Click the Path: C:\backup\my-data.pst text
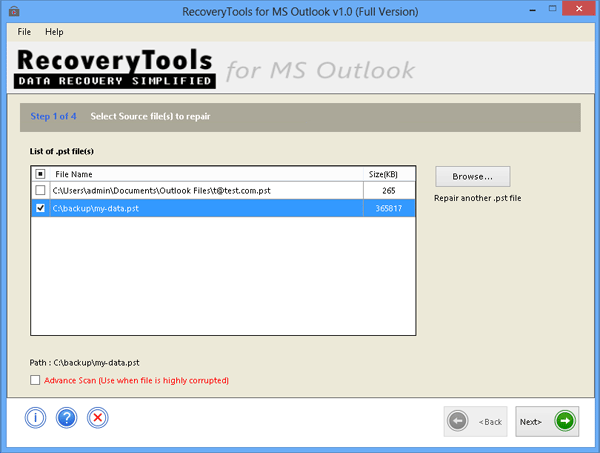600x453 pixels. 85,362
